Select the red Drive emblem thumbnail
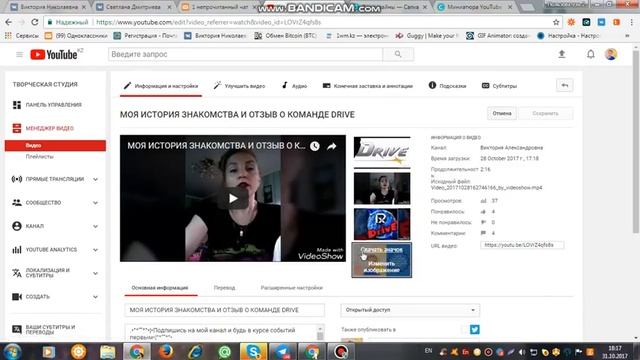The image size is (640, 360). tap(382, 224)
